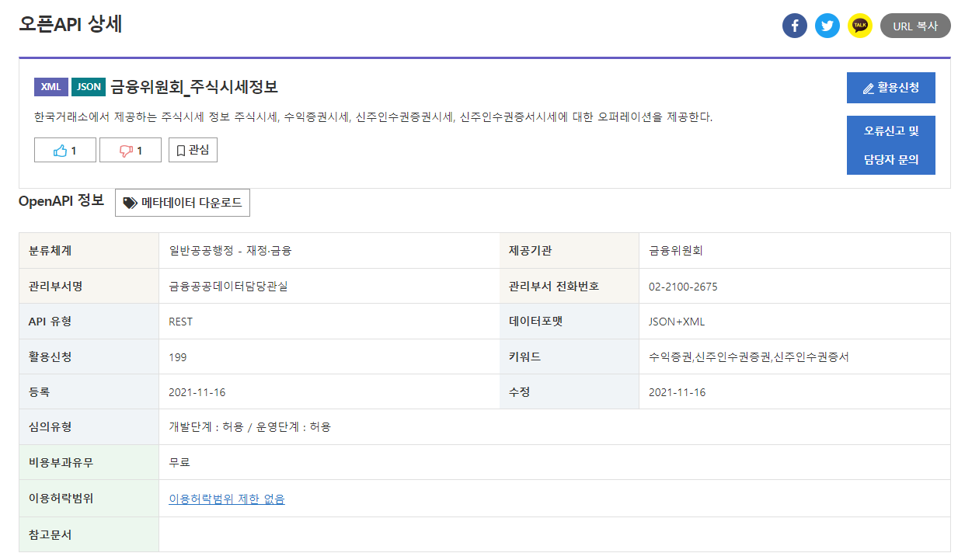
Task: Select the title 금융위원회_주식시세정보
Action: tap(194, 86)
